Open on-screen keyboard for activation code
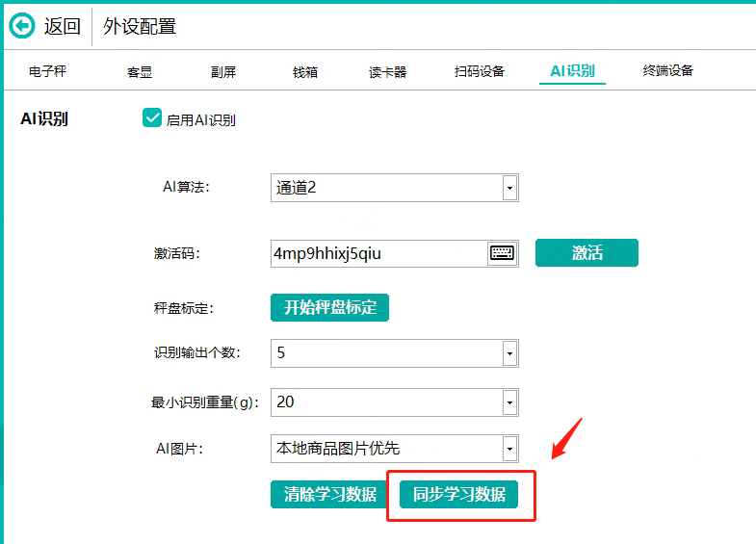The image size is (756, 544). [502, 253]
